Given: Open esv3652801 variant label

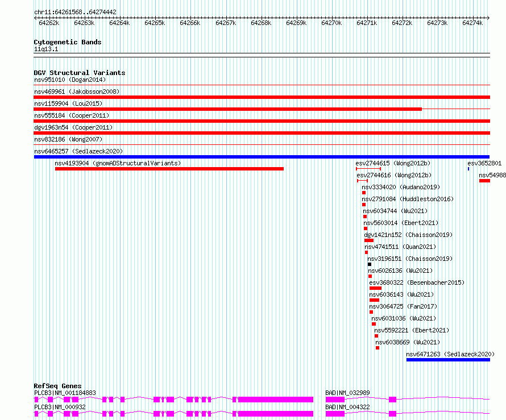Looking at the screenshot, I should click(x=484, y=163).
